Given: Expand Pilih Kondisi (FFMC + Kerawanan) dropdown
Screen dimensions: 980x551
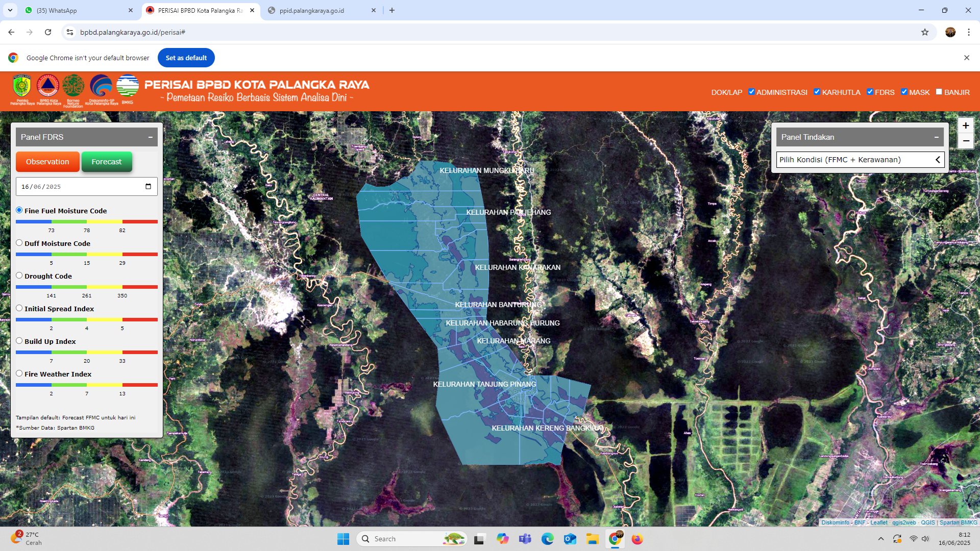Looking at the screenshot, I should pyautogui.click(x=860, y=160).
